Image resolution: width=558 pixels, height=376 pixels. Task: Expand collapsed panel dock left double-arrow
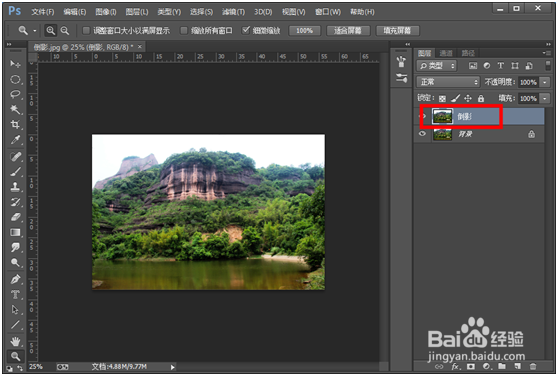408,44
